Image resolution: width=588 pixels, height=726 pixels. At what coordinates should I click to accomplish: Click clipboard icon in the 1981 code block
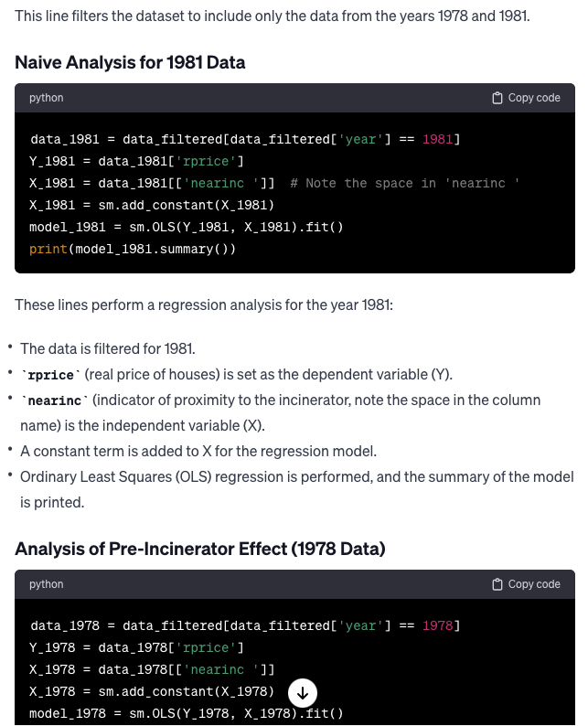[x=497, y=98]
